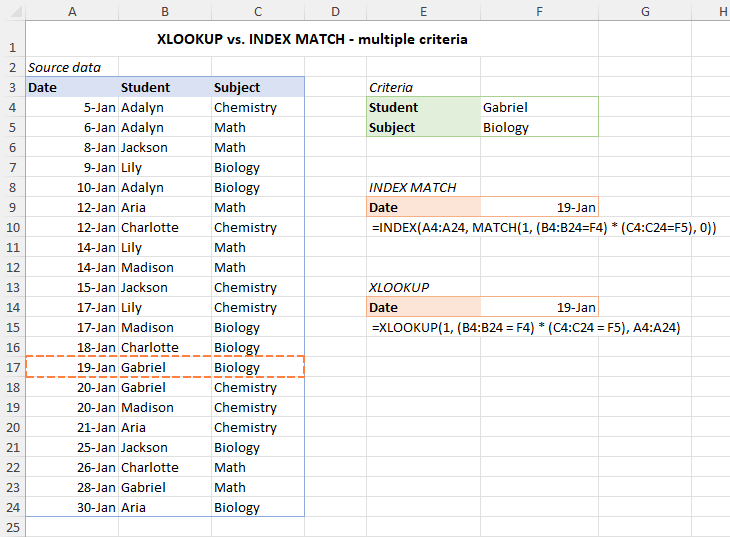Select row 25 header
Screen dimensions: 730x537
point(13,527)
